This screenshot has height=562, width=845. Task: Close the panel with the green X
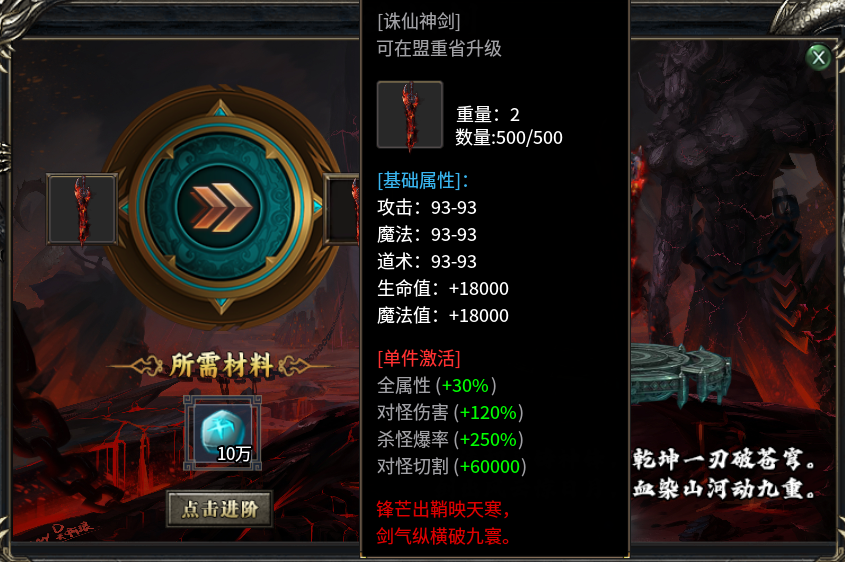[x=819, y=57]
